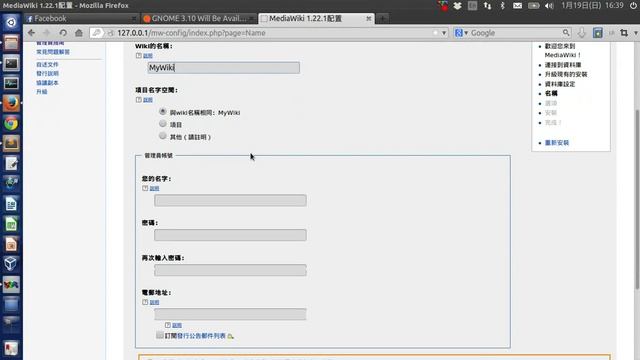
Task: Open a new browser tab
Action: coord(382,19)
